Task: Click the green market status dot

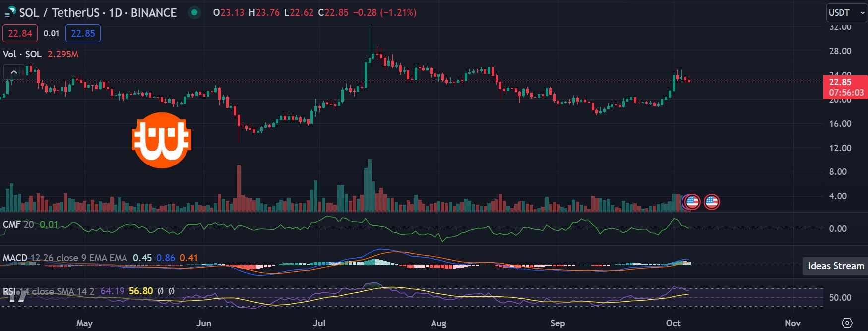Action: (x=195, y=13)
